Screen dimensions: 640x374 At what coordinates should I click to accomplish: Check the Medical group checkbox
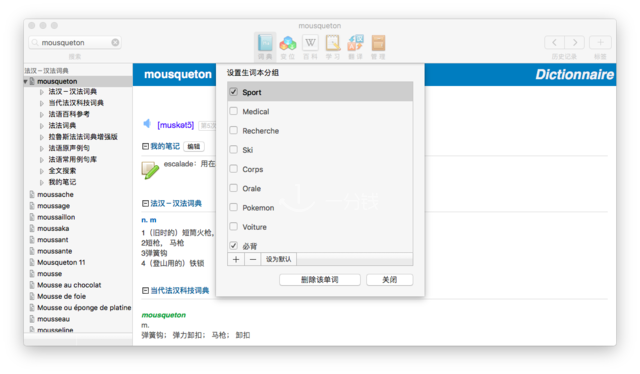click(233, 111)
